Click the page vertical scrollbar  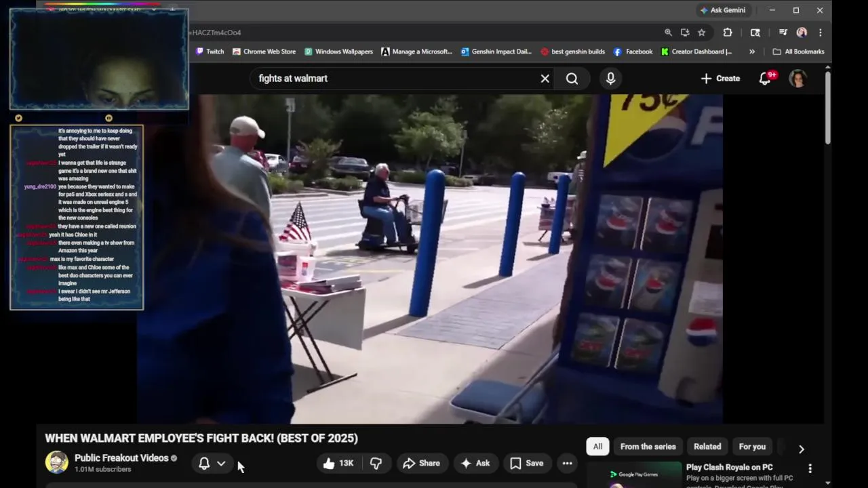pyautogui.click(x=827, y=107)
